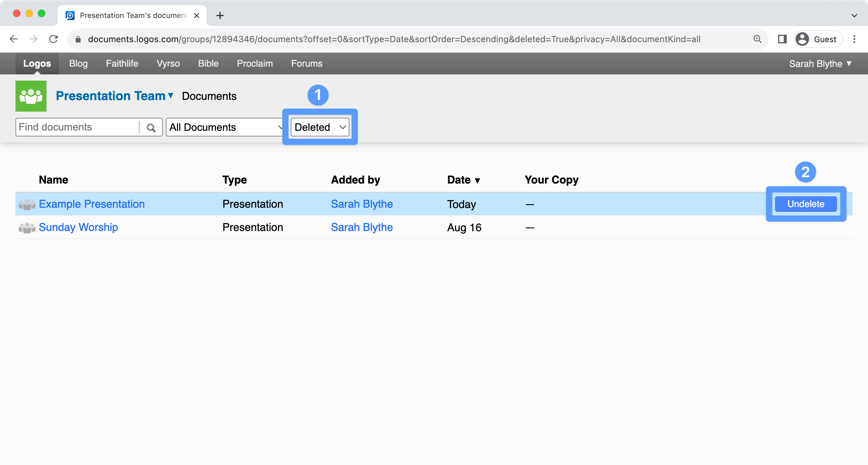Open Vyrso in the top navigation
Image resolution: width=868 pixels, height=465 pixels.
(x=168, y=63)
